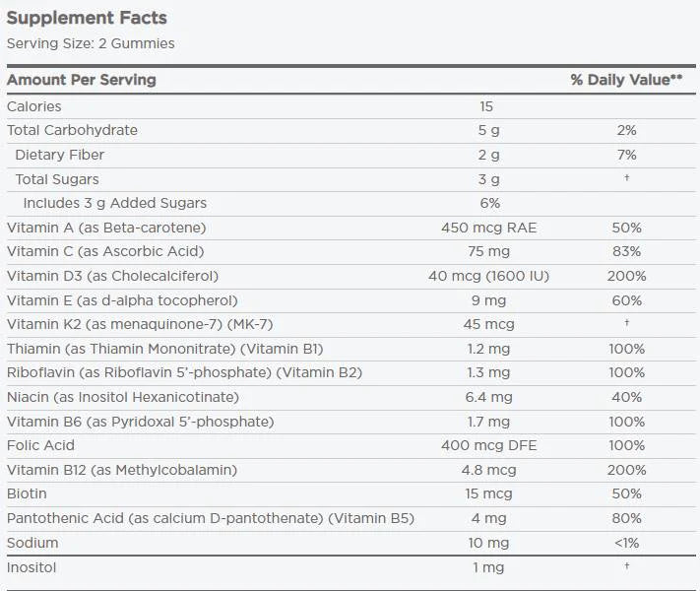
Task: Select the Includes 3 g Added Sugars text
Action: point(115,203)
